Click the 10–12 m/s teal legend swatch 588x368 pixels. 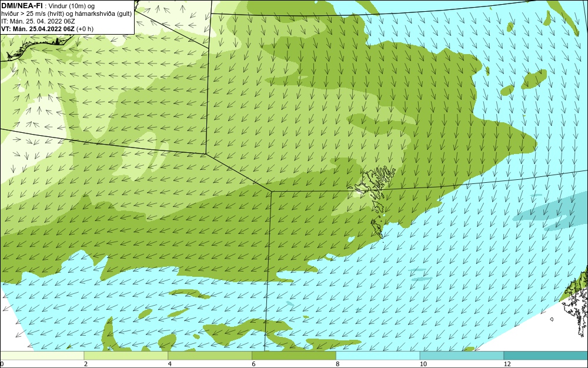462,356
